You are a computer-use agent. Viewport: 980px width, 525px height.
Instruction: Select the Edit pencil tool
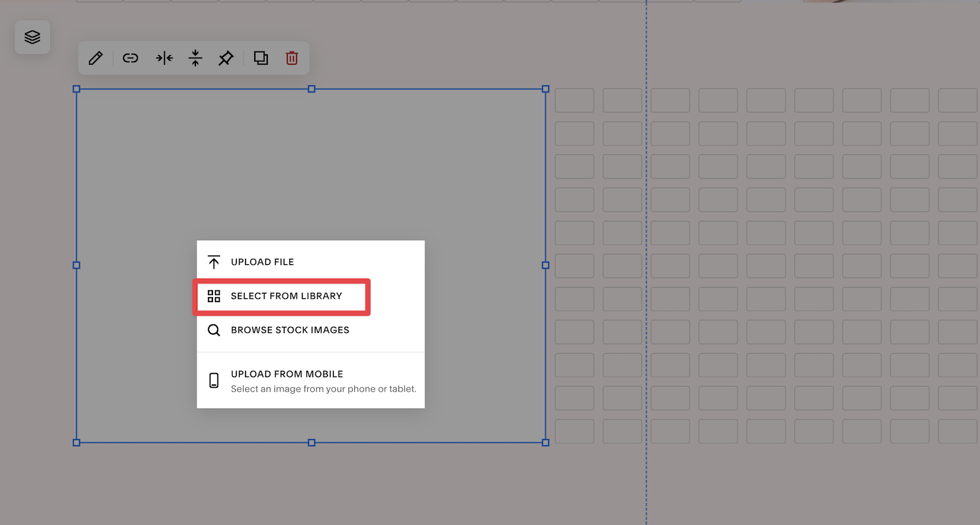point(95,58)
